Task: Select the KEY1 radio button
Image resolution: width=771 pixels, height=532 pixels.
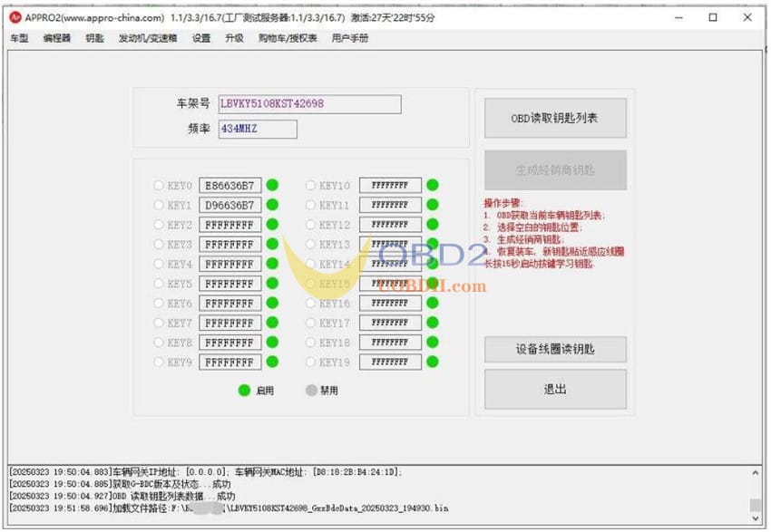Action: (x=159, y=205)
